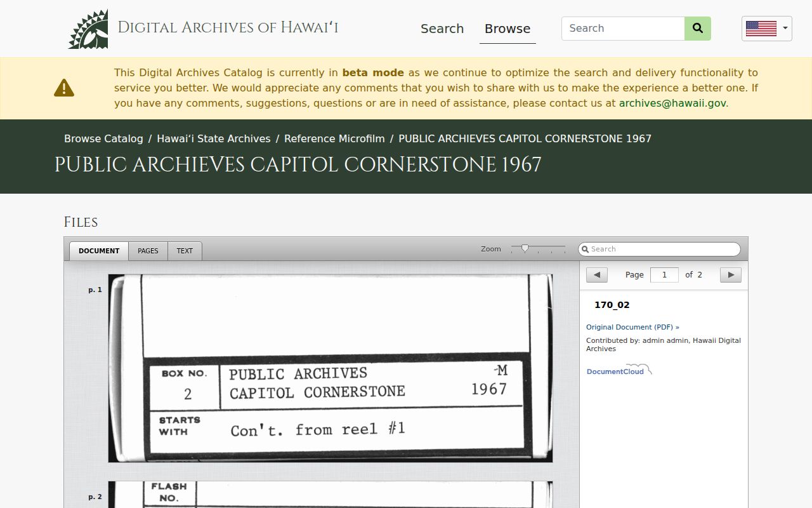Switch to the PAGES tab
Image resolution: width=812 pixels, height=508 pixels.
pyautogui.click(x=148, y=251)
